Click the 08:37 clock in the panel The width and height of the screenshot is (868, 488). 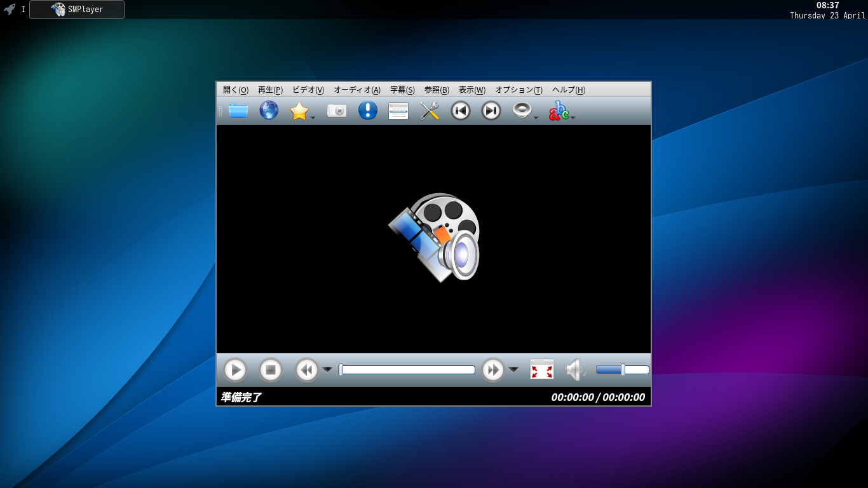(827, 5)
